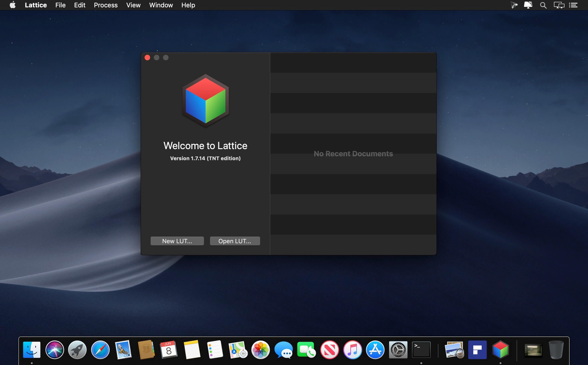Launch Safari from the Dock

[x=100, y=350]
